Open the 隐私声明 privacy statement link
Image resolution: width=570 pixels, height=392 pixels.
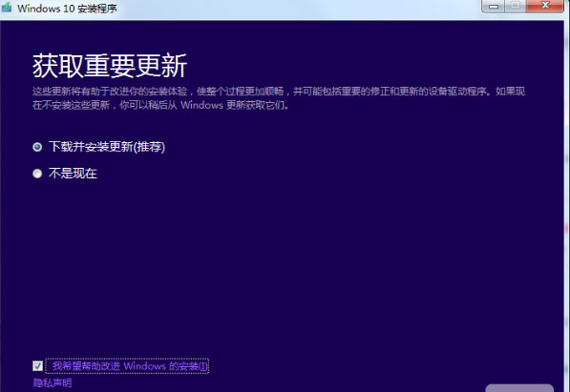[53, 382]
